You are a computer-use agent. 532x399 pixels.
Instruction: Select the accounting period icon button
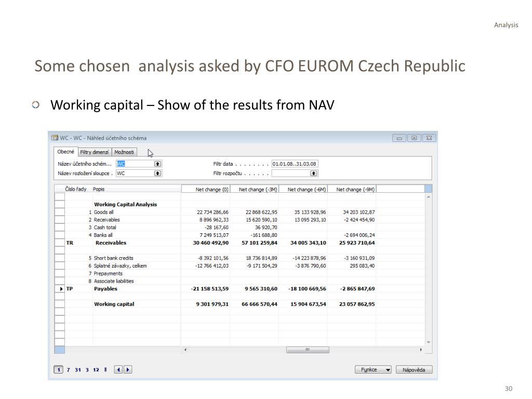pos(105,369)
